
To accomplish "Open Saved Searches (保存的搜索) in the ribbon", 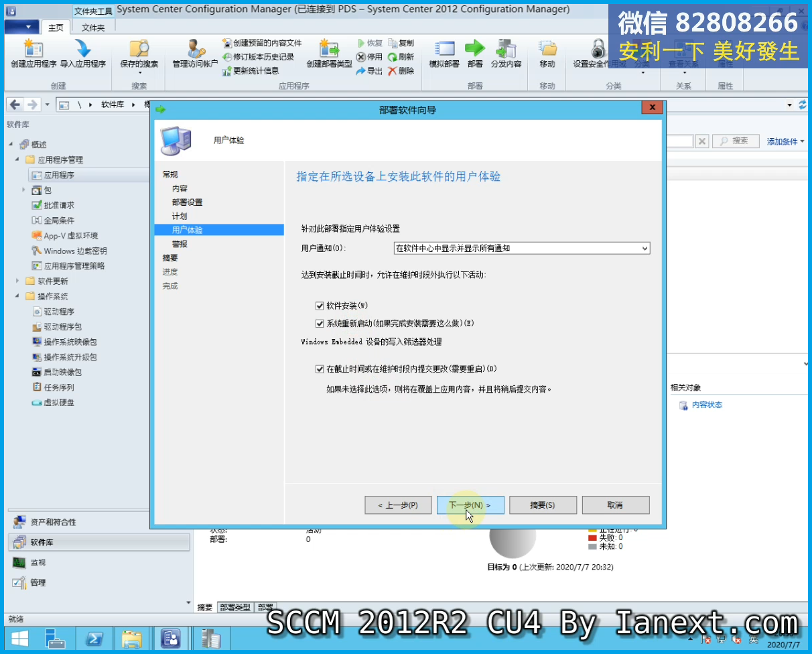I will [139, 55].
